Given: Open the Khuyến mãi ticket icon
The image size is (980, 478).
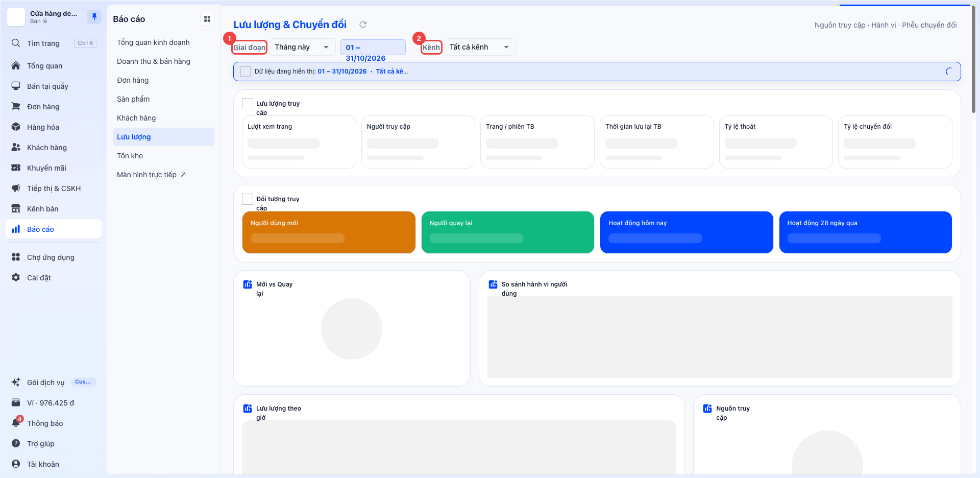Looking at the screenshot, I should [x=16, y=168].
